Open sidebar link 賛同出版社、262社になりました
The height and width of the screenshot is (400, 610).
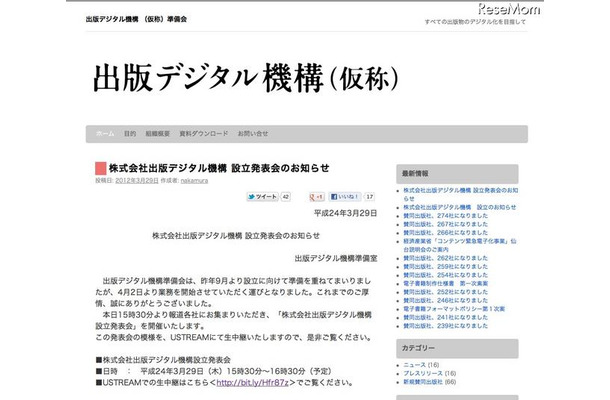pos(445,258)
